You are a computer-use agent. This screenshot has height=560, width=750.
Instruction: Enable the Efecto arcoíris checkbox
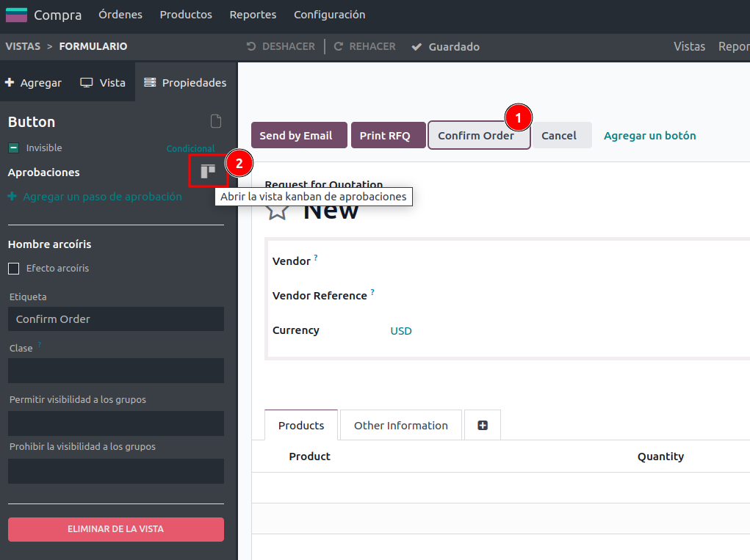point(14,269)
